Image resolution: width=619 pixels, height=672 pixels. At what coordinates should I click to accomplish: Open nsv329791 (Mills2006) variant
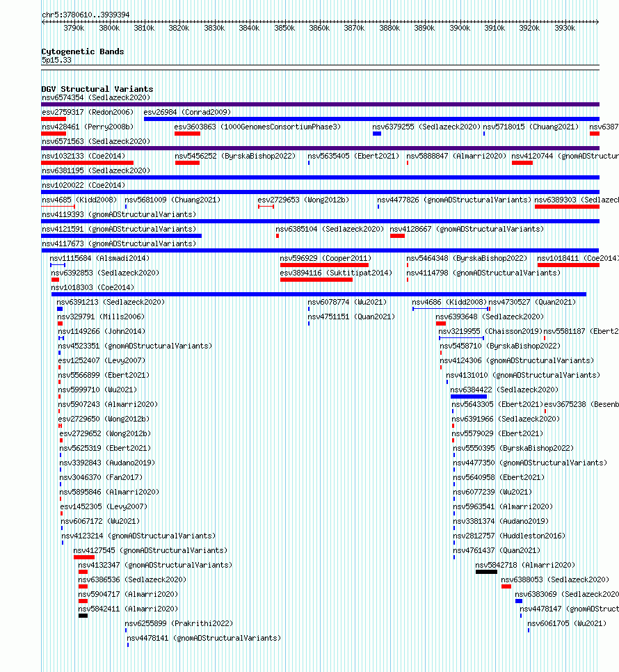(101, 317)
